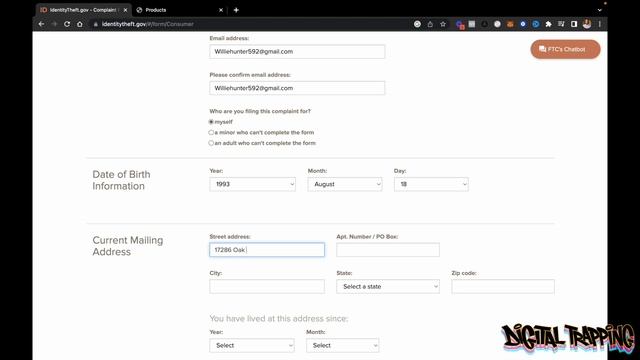The image size is (640, 360).
Task: Open the lived-since Year dropdown
Action: click(x=252, y=345)
